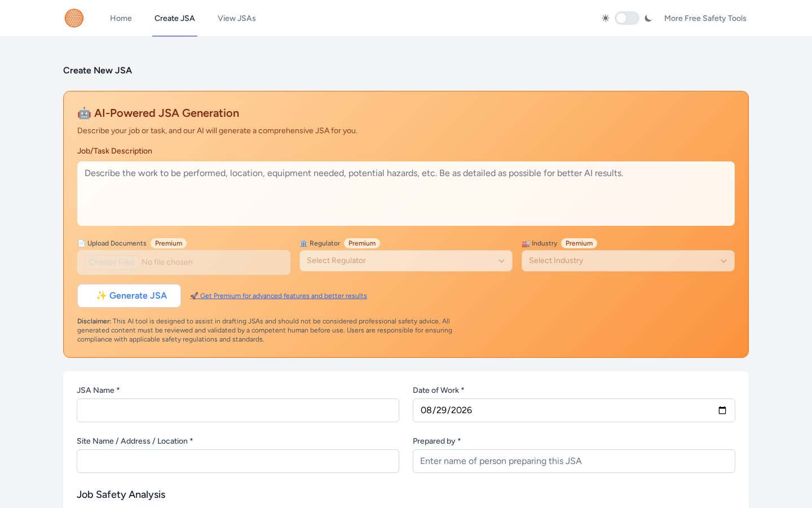Viewport: 812px width, 508px height.
Task: Focus the JSA Name input field
Action: [238, 410]
